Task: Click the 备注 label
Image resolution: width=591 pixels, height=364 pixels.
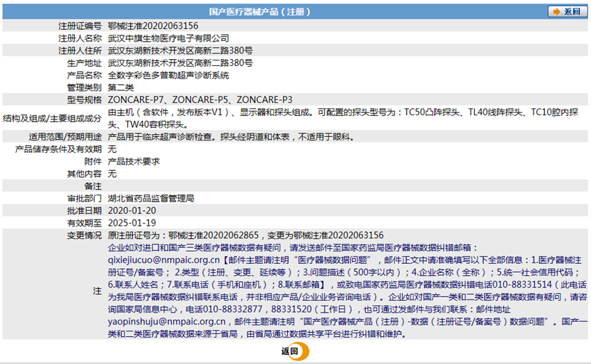Action: pyautogui.click(x=93, y=186)
